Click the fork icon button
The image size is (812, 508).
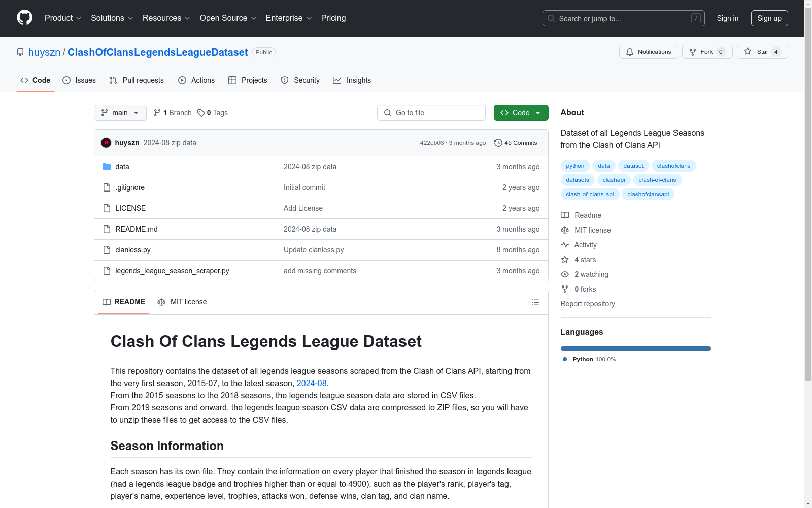(693, 52)
